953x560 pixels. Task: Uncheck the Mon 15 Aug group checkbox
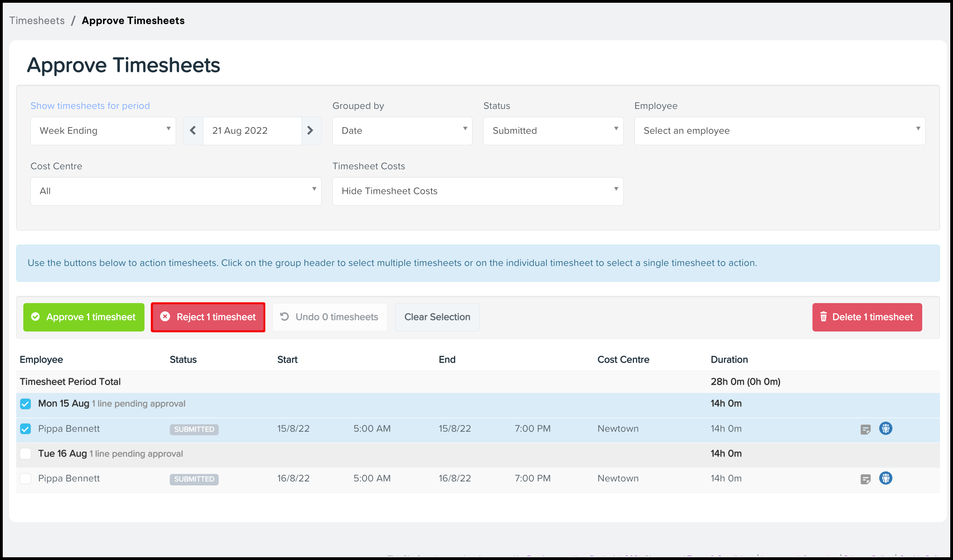point(26,404)
